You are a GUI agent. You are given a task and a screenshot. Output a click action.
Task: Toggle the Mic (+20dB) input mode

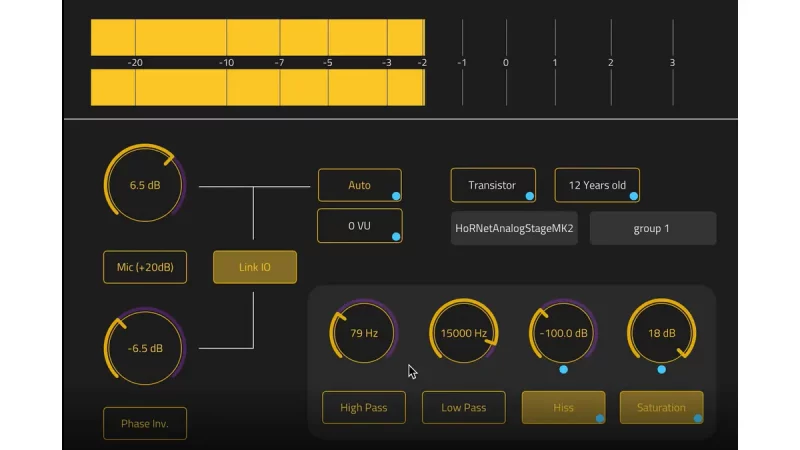(145, 267)
